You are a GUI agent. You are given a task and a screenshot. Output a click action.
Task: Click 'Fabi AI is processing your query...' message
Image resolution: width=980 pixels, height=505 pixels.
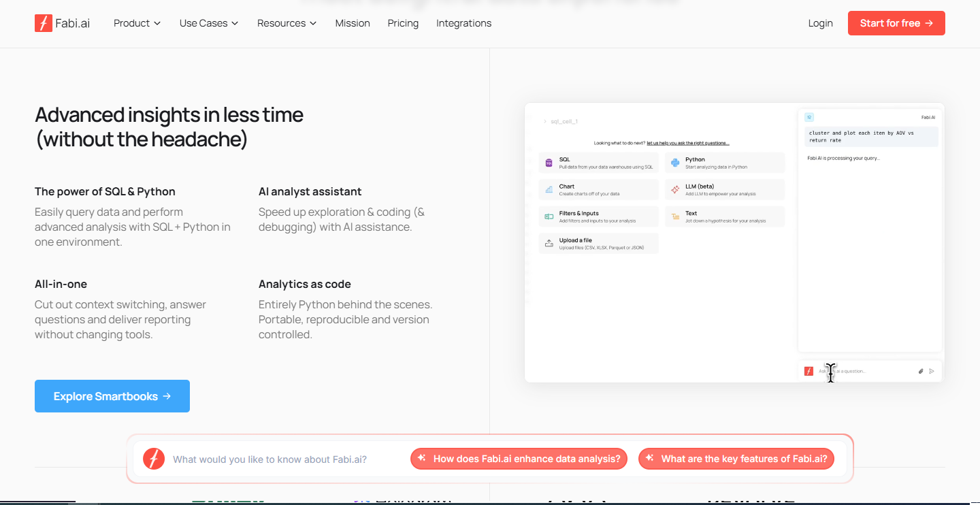pos(843,158)
